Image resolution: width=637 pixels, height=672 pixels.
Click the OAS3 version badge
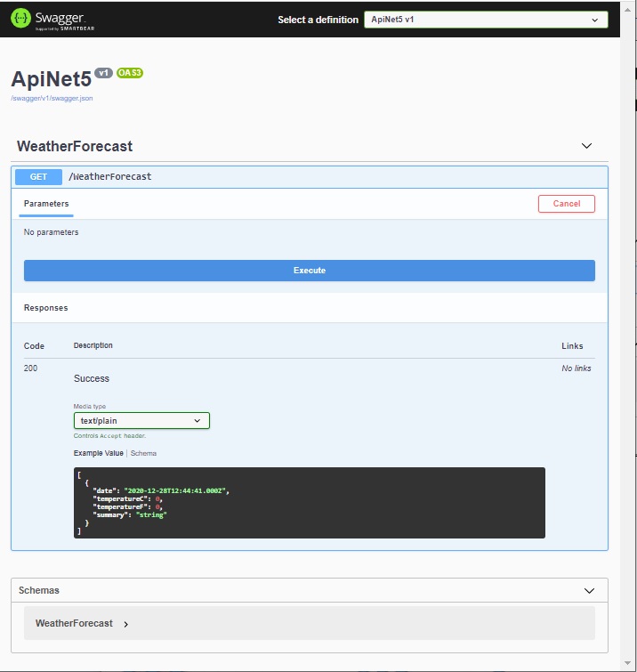(130, 72)
